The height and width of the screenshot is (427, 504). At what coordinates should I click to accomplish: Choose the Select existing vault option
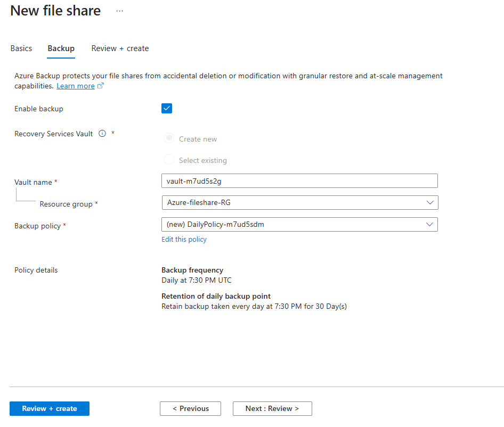click(x=169, y=160)
